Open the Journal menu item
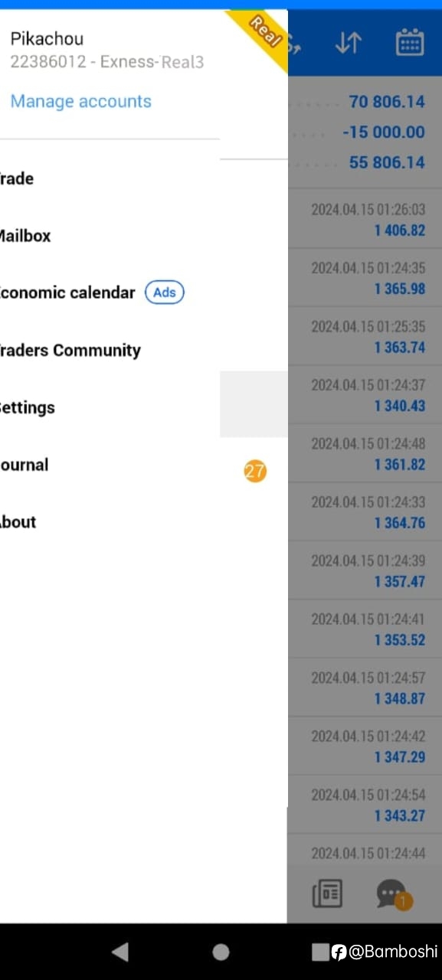 pyautogui.click(x=110, y=465)
